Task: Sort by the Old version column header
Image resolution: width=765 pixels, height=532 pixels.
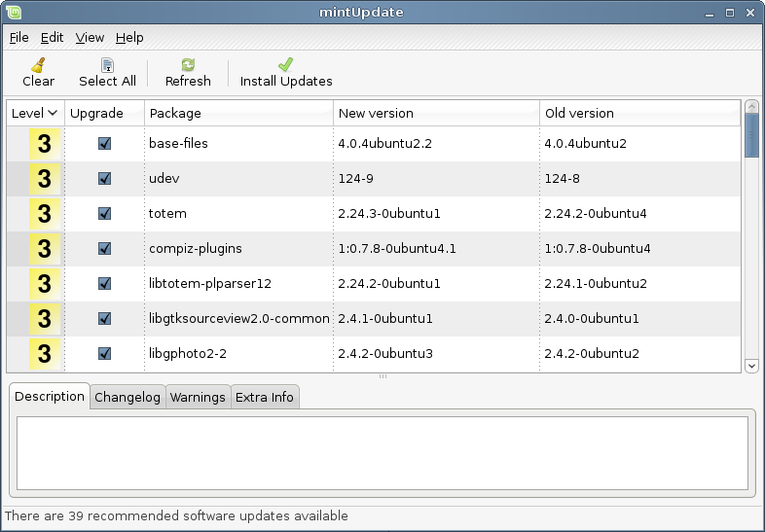Action: coord(640,113)
